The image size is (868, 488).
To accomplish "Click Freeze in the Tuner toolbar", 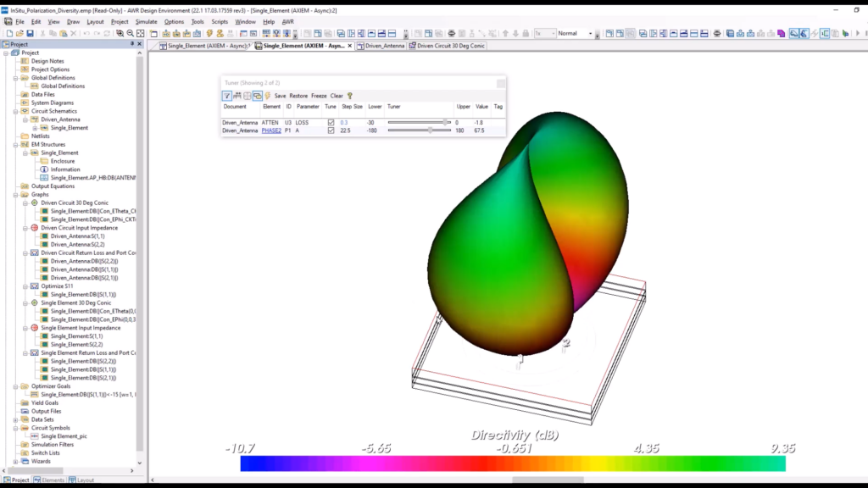I will point(319,96).
